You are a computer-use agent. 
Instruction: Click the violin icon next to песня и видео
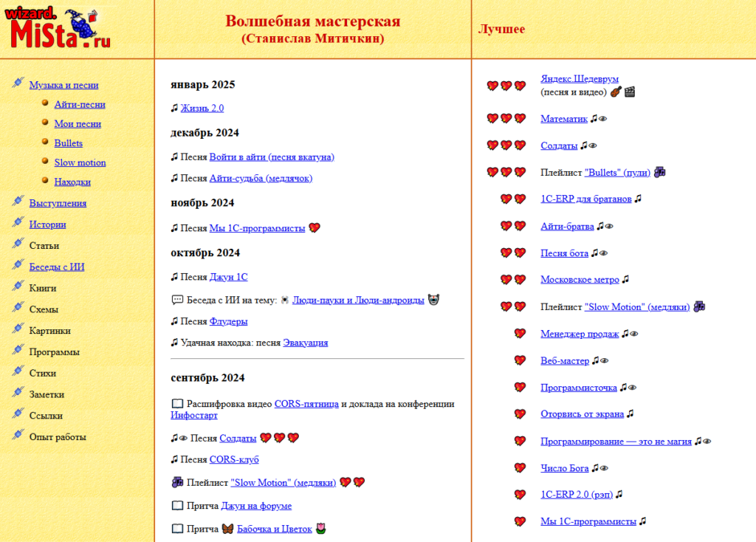point(616,92)
